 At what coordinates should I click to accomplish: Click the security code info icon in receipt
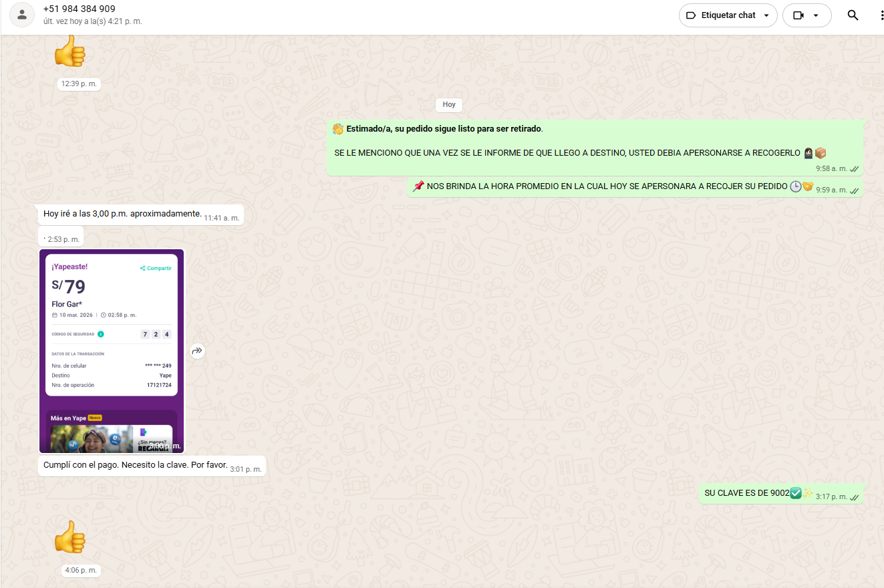[101, 334]
